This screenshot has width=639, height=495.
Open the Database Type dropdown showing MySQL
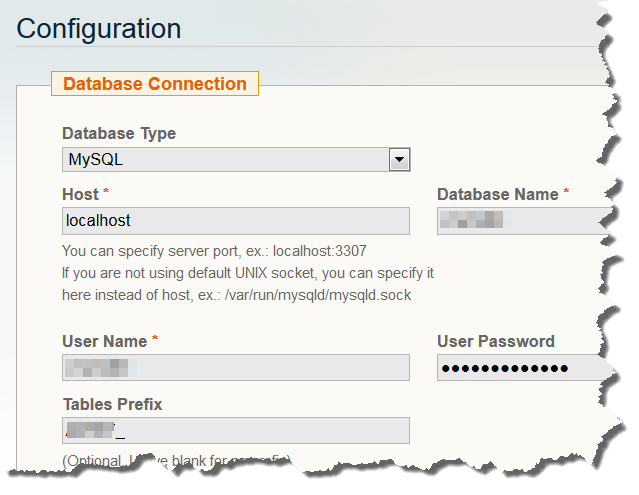225,159
